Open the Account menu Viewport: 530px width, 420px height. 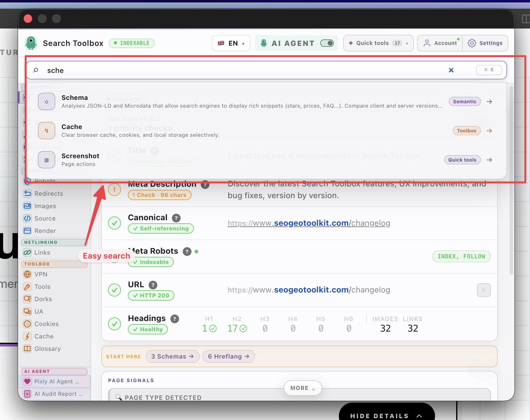[x=440, y=43]
